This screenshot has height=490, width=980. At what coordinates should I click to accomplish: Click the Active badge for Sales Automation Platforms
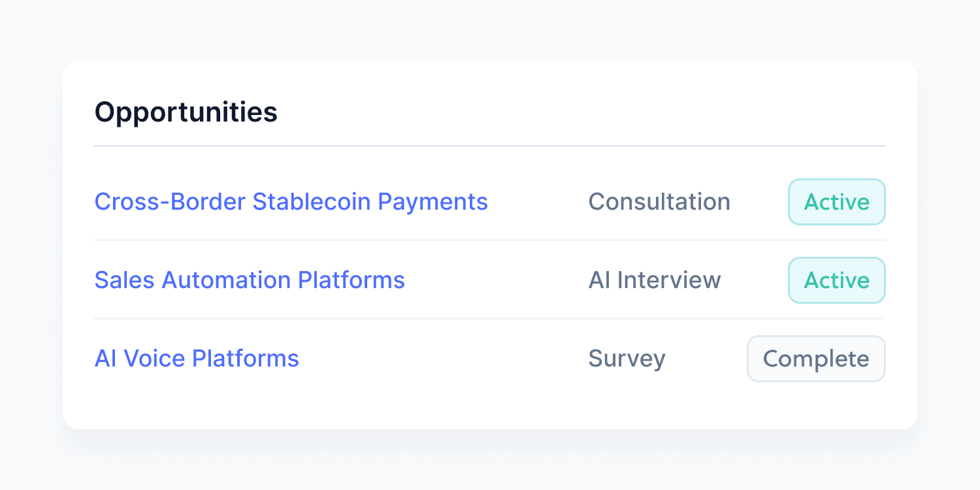click(x=836, y=280)
